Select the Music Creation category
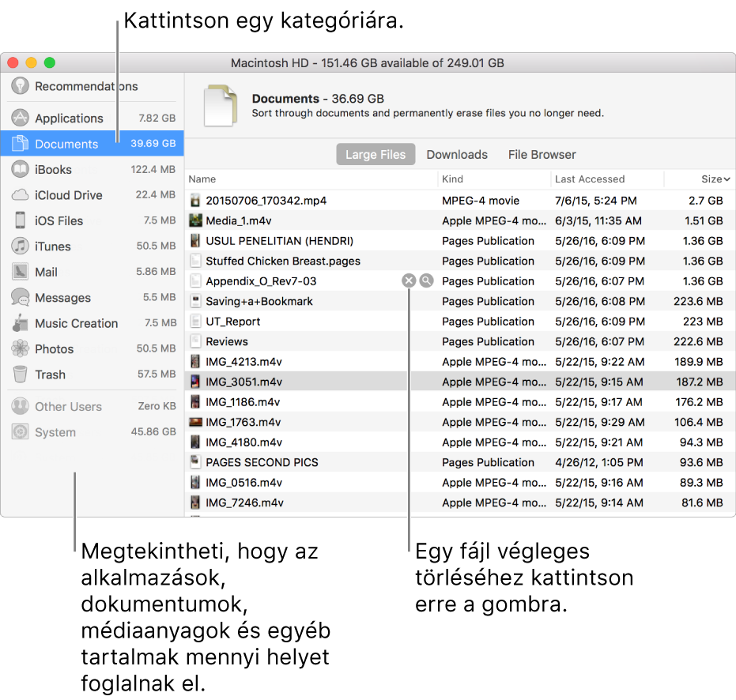Image resolution: width=736 pixels, height=700 pixels. click(x=92, y=323)
